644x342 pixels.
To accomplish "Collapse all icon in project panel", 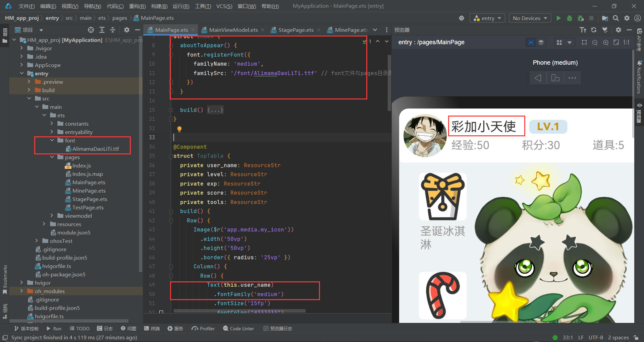I will click(113, 30).
